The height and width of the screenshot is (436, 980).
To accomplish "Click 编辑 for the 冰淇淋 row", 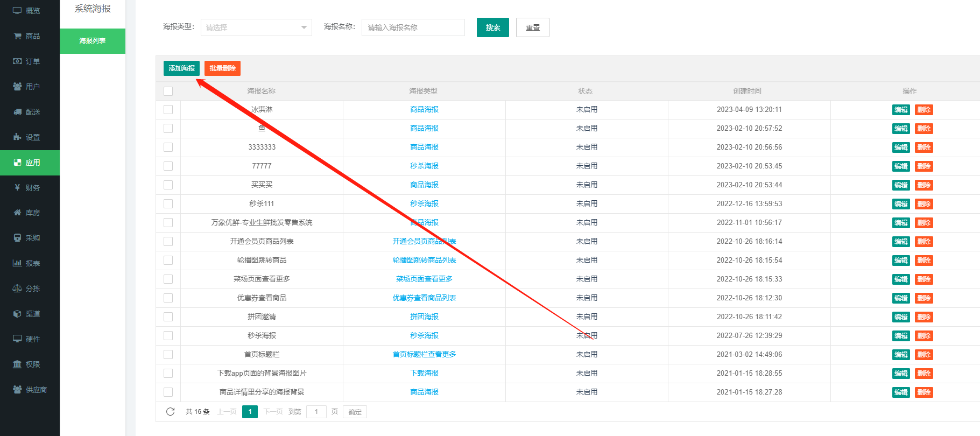I will pyautogui.click(x=900, y=110).
